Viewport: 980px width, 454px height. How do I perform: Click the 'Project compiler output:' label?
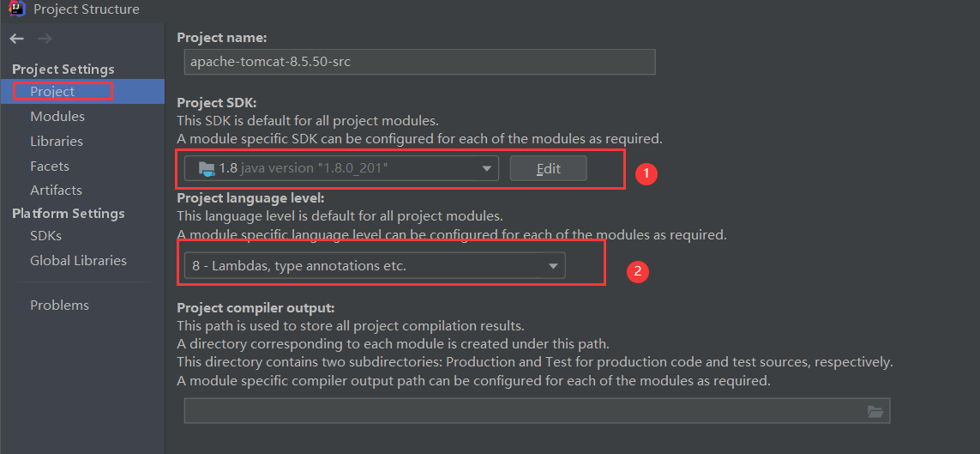point(256,308)
